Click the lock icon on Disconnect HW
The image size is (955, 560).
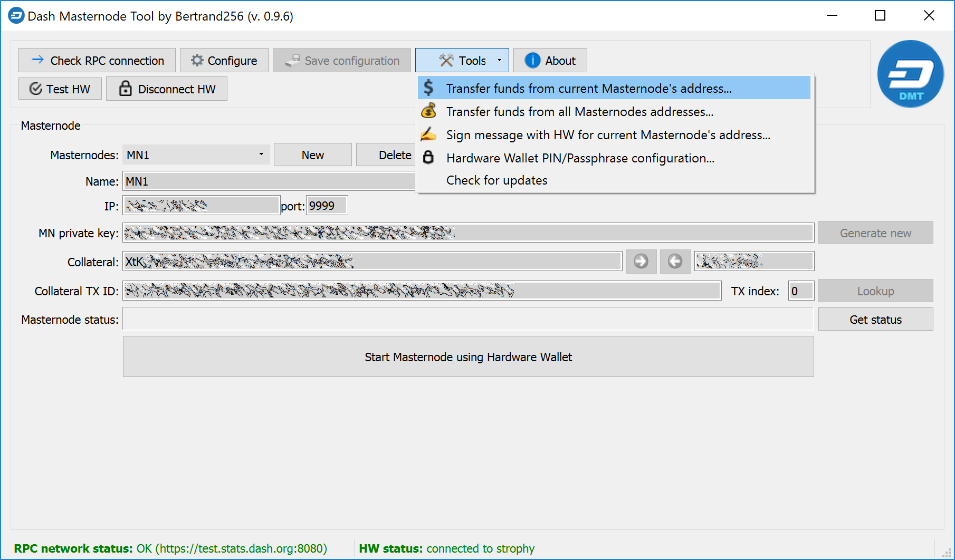point(125,88)
